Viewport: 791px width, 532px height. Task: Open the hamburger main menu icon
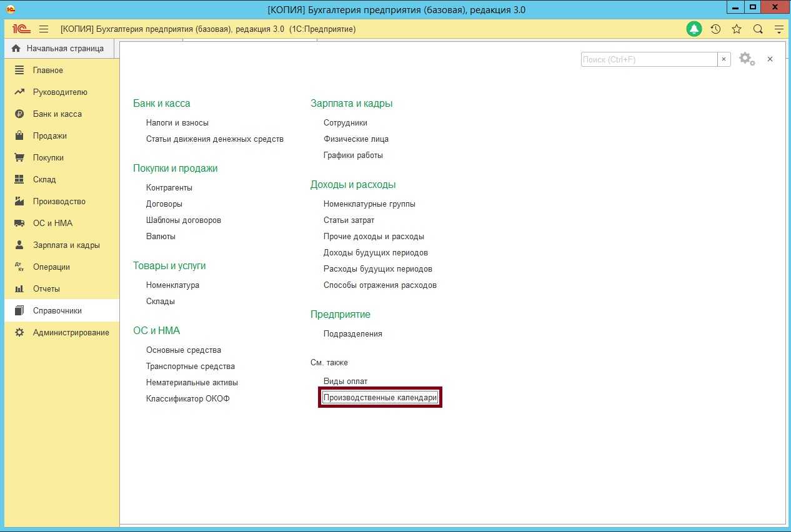[x=44, y=29]
